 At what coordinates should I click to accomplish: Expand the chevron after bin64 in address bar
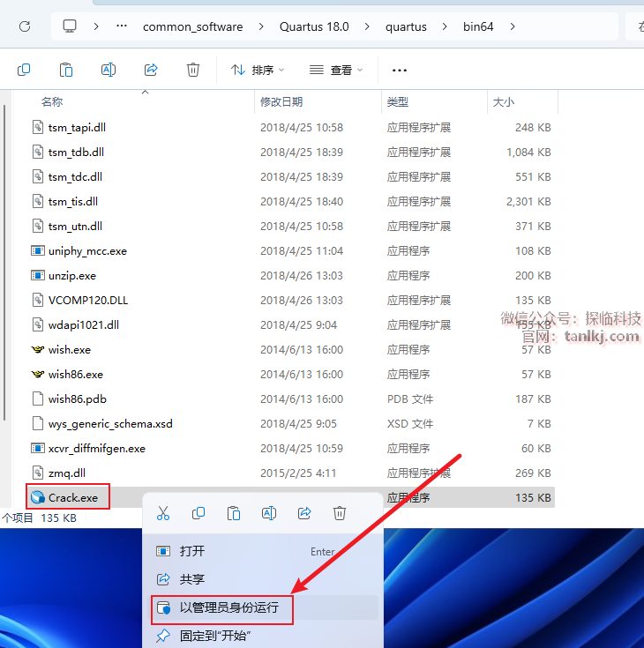click(x=513, y=26)
